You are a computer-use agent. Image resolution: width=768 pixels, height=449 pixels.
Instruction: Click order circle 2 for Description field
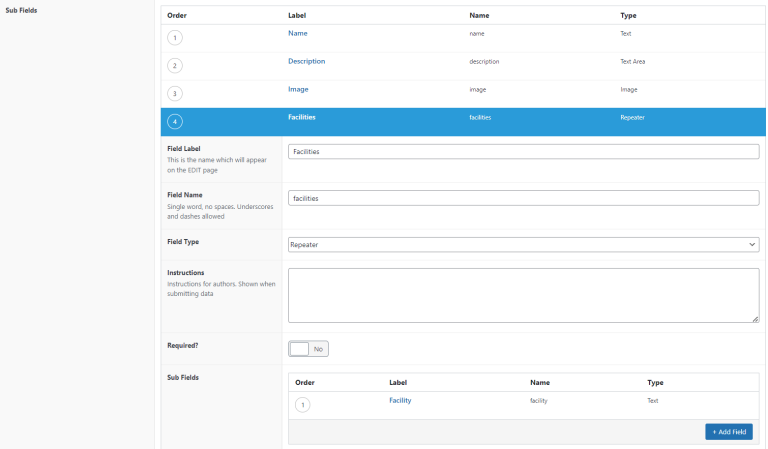point(176,66)
